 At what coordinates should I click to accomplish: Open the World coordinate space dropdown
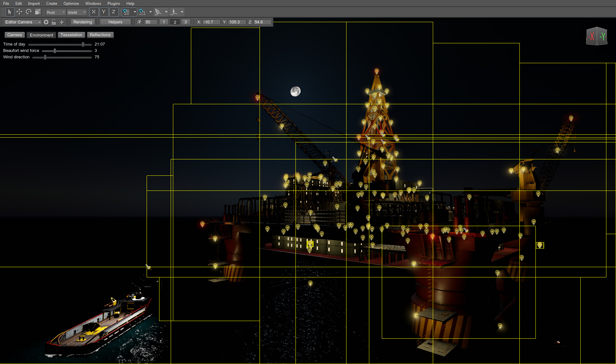point(77,12)
